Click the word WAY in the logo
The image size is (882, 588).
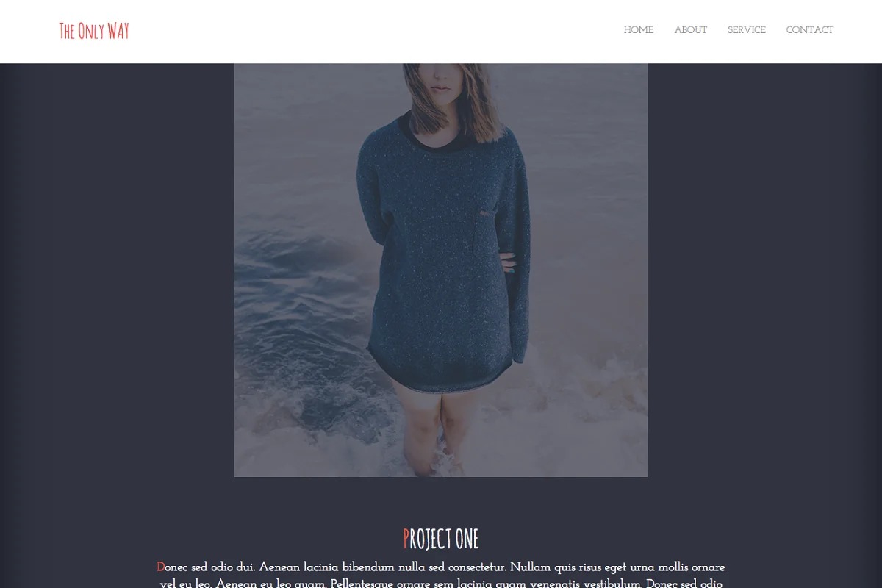pyautogui.click(x=118, y=31)
